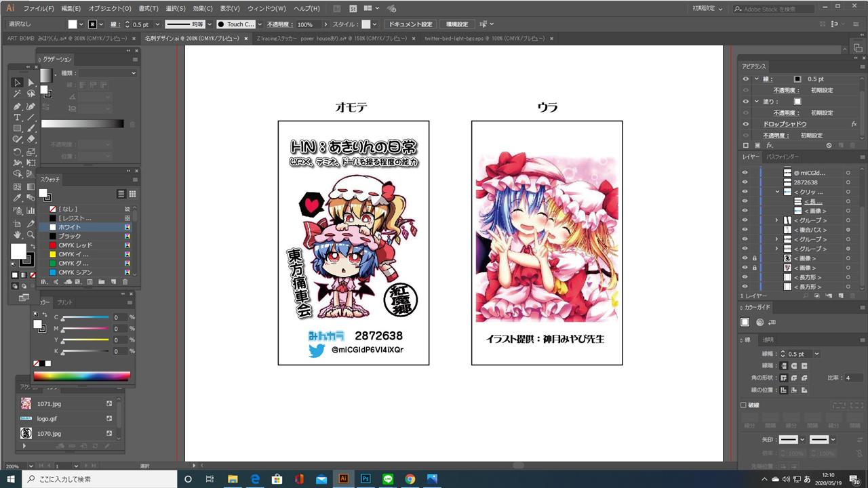Enable the 破線 dashed line checkbox

tap(744, 405)
